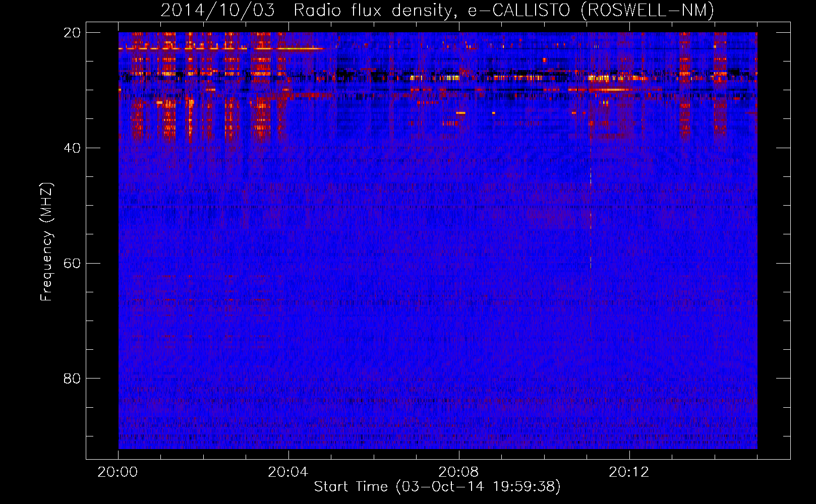
Task: Click the '20:00' time tick label
Action: point(118,472)
